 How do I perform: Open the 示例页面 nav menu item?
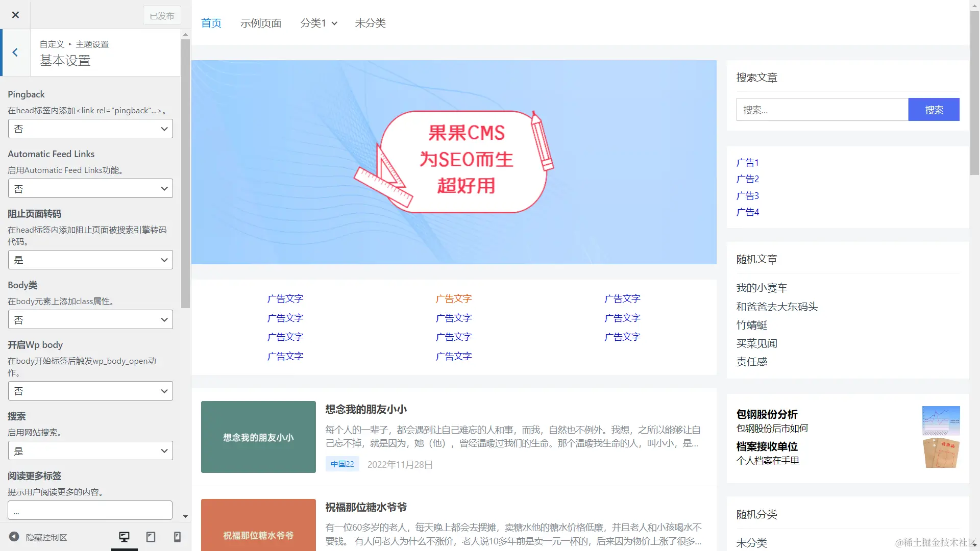[x=261, y=23]
